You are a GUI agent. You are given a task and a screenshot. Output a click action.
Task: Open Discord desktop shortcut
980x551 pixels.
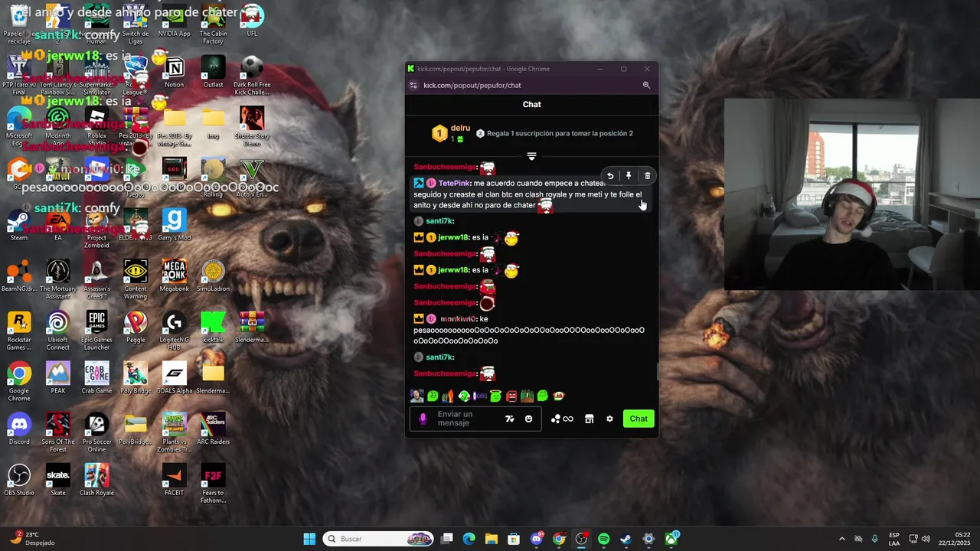click(x=19, y=429)
